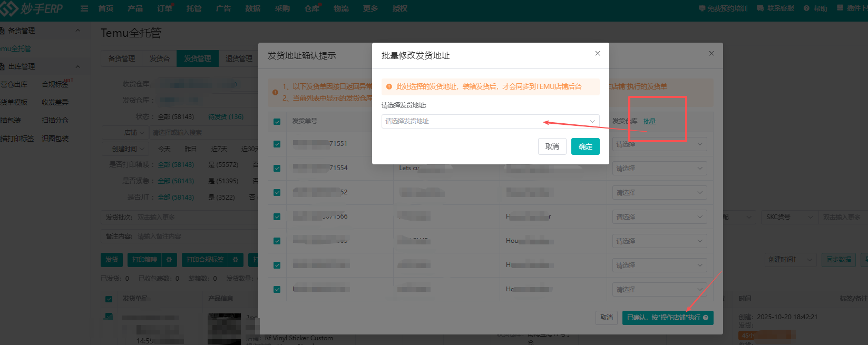This screenshot has width=868, height=345.
Task: Open 请选择 dropdown for row ending 71566
Action: click(x=659, y=216)
